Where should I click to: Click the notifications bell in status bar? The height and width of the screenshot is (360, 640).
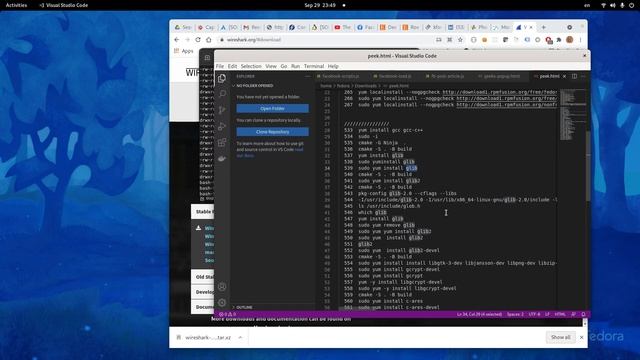583,314
